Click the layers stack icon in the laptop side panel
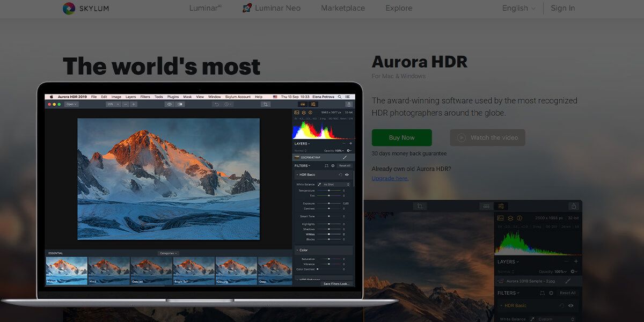644x322 pixels. point(303,113)
